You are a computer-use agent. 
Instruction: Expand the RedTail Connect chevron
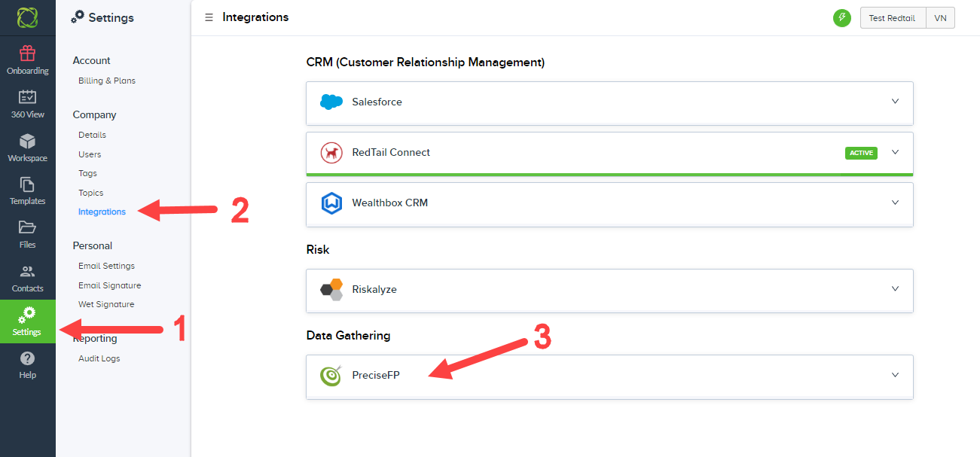[x=896, y=152]
